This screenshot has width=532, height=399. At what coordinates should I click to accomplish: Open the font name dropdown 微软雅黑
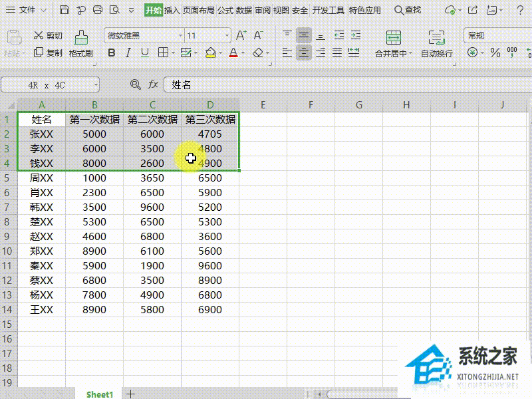click(144, 35)
